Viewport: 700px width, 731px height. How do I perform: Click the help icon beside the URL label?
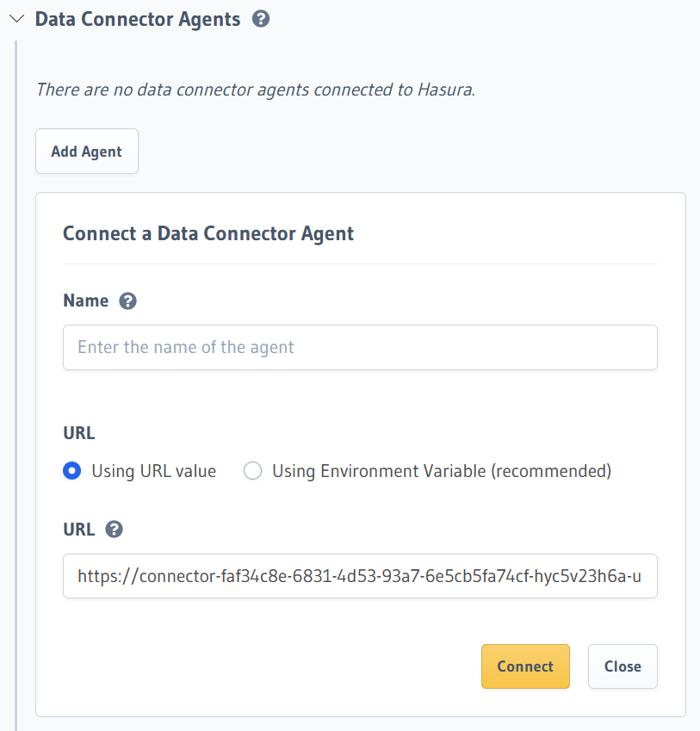click(113, 530)
